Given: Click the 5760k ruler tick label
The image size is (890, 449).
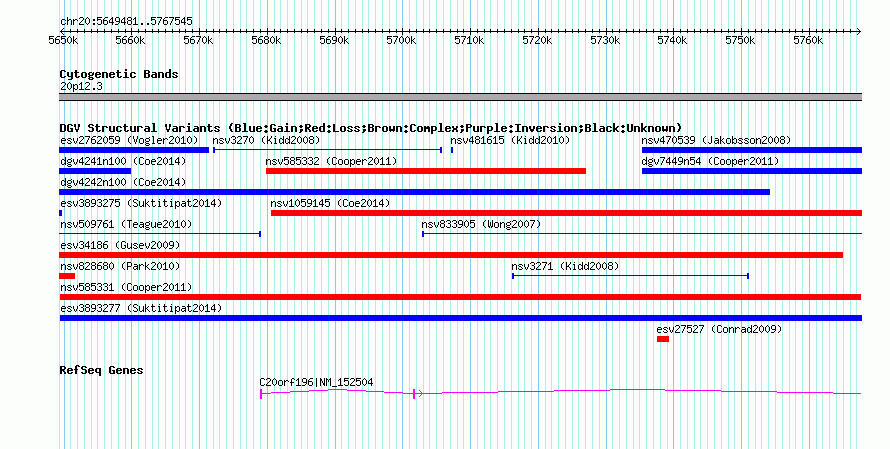Looking at the screenshot, I should [x=808, y=41].
